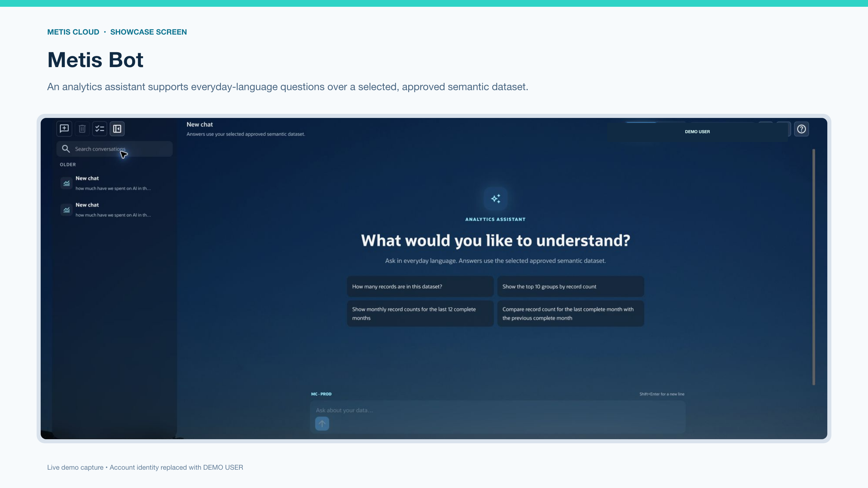Open help via the question mark icon
The width and height of the screenshot is (868, 488).
802,129
